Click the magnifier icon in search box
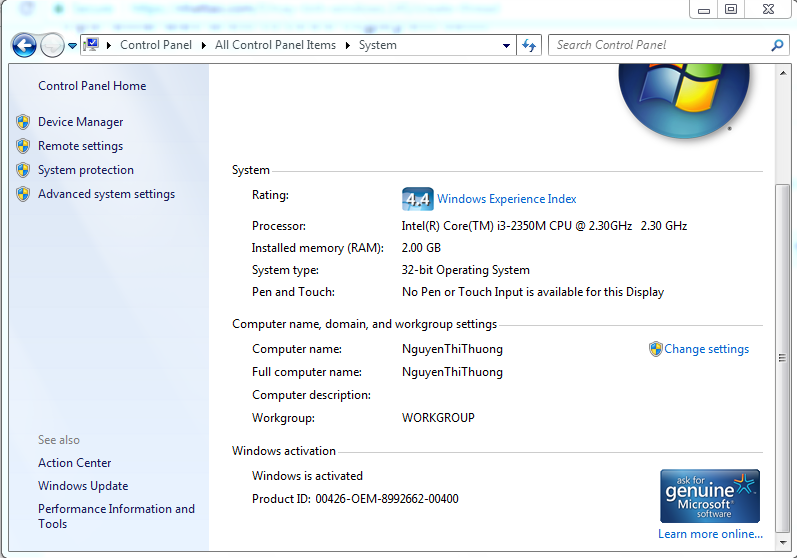Viewport: 797px width, 558px height. [x=778, y=45]
